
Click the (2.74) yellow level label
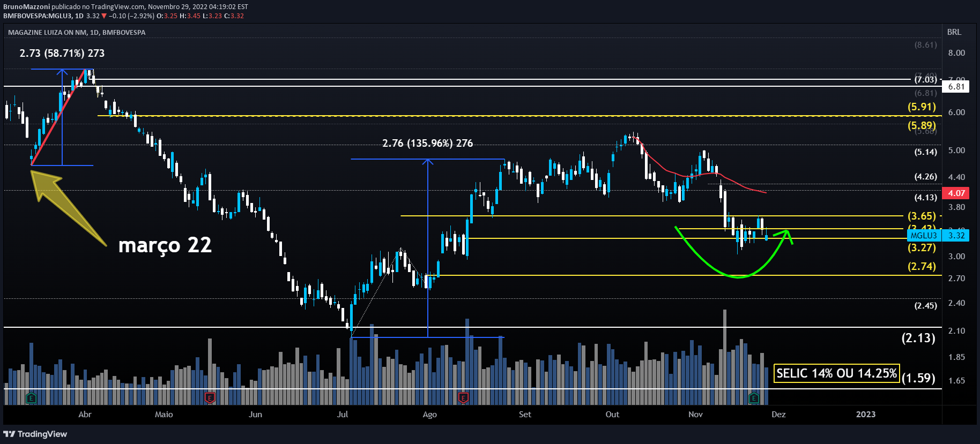point(922,266)
